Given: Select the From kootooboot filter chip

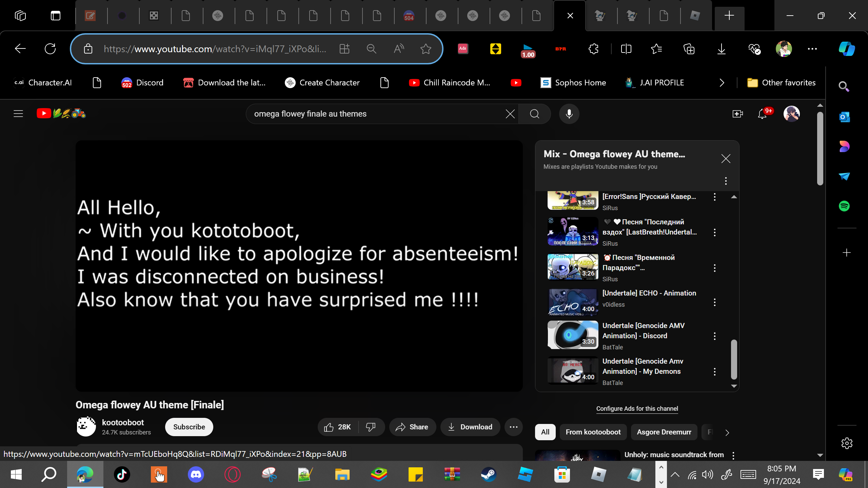Looking at the screenshot, I should click(x=593, y=432).
